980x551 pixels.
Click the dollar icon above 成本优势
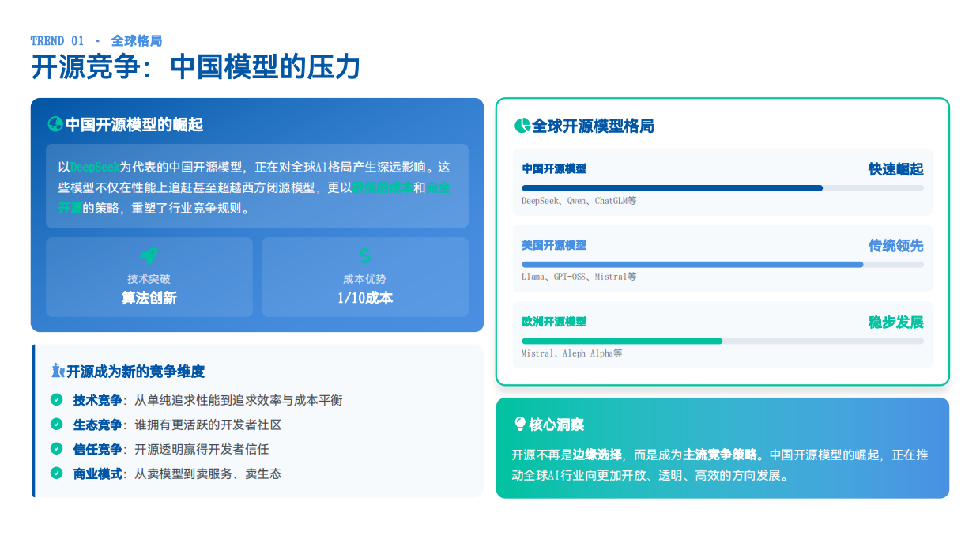(x=364, y=255)
